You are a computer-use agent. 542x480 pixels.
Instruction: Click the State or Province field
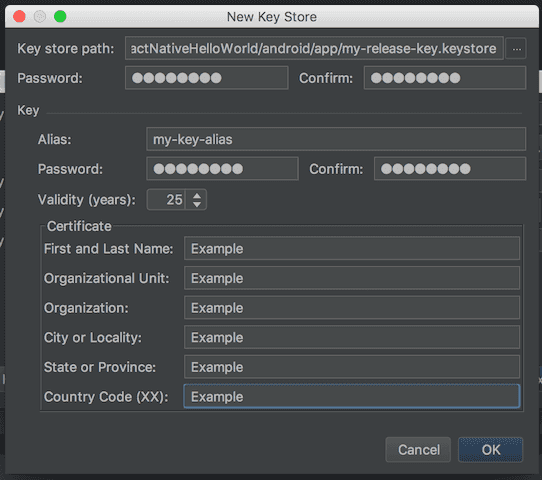pyautogui.click(x=352, y=367)
